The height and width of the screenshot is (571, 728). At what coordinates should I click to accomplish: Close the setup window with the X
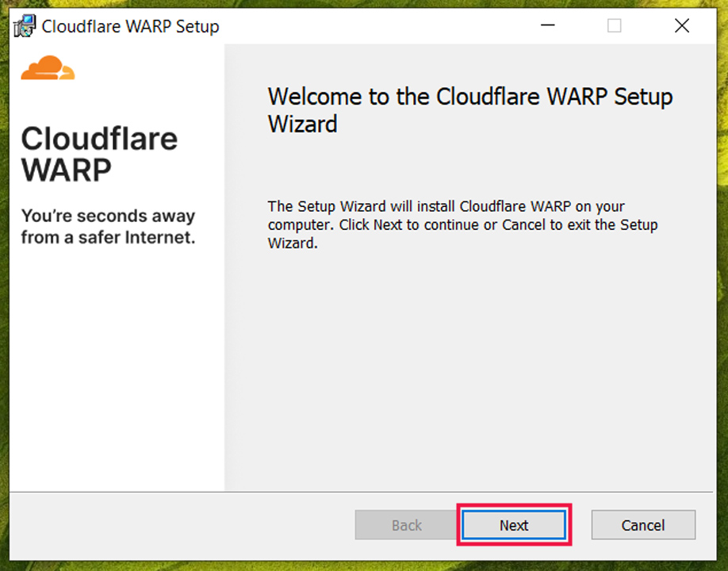pos(681,25)
